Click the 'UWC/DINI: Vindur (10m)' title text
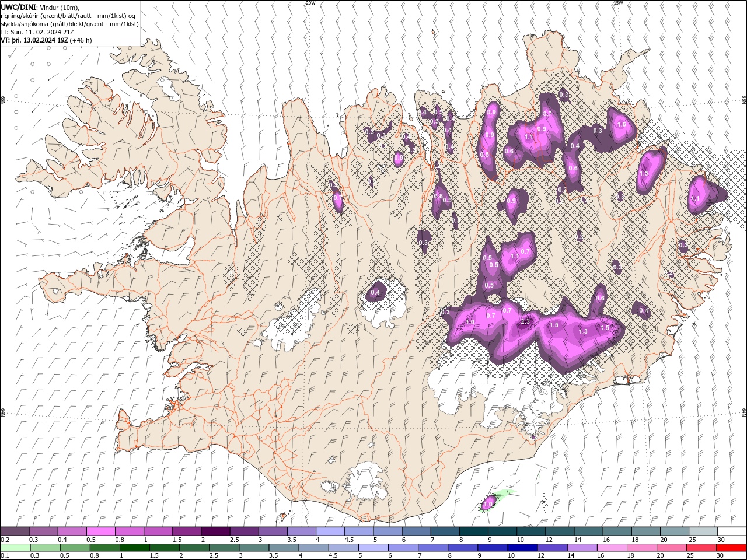747x560 pixels. coord(40,7)
